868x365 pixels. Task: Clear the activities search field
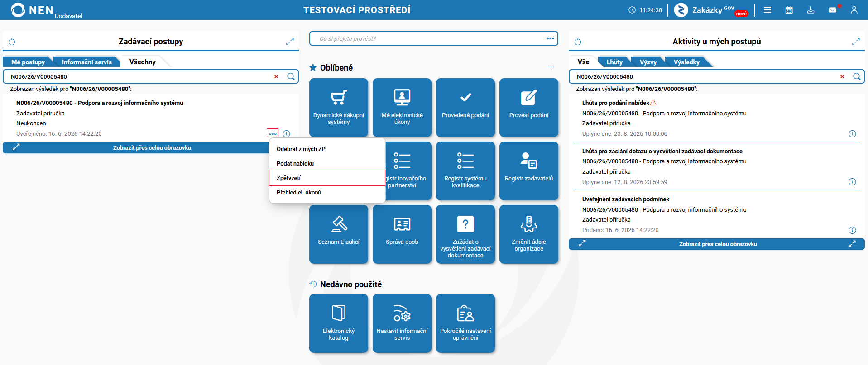coord(842,76)
